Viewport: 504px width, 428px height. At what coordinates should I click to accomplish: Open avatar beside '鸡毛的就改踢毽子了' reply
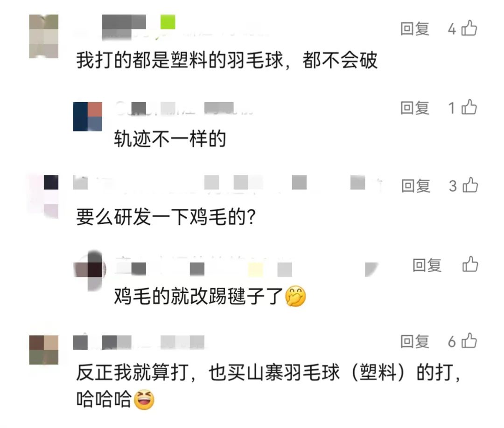tap(88, 270)
